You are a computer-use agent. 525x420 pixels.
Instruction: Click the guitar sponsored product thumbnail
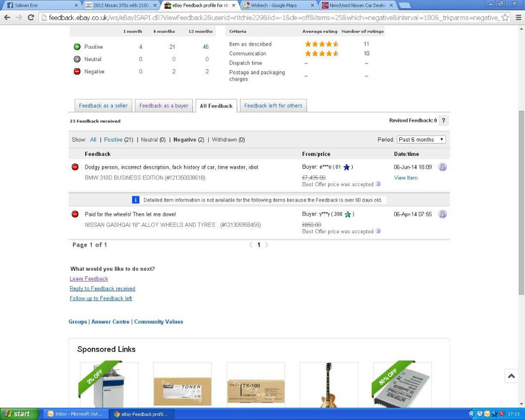329,385
